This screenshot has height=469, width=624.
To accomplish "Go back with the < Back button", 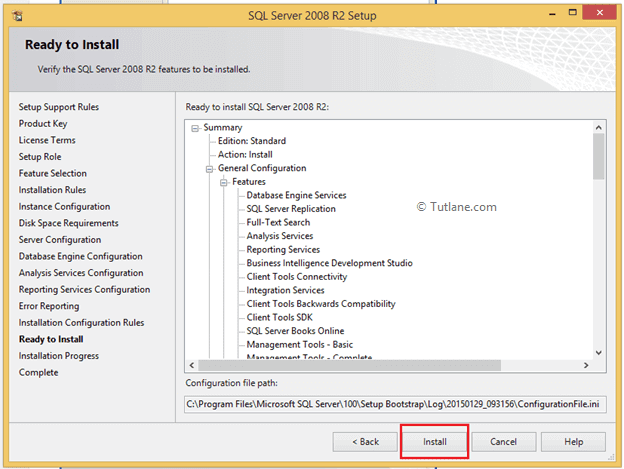I will point(365,442).
